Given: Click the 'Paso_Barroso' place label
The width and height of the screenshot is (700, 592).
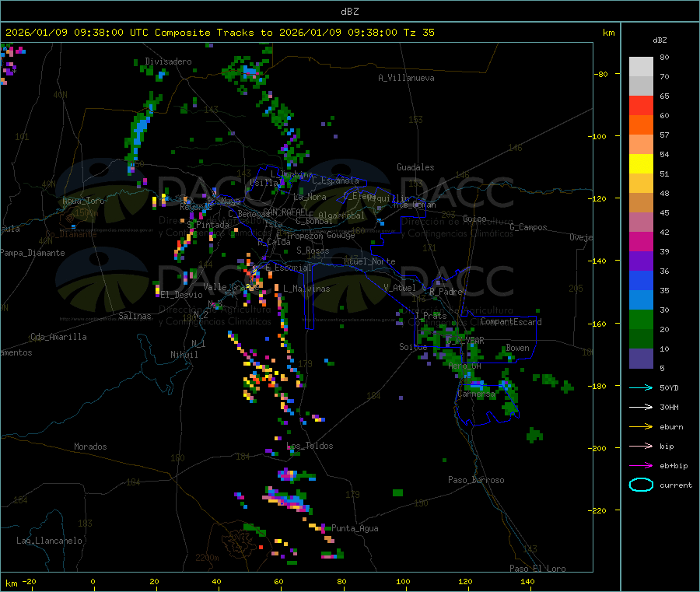Looking at the screenshot, I should [x=476, y=480].
